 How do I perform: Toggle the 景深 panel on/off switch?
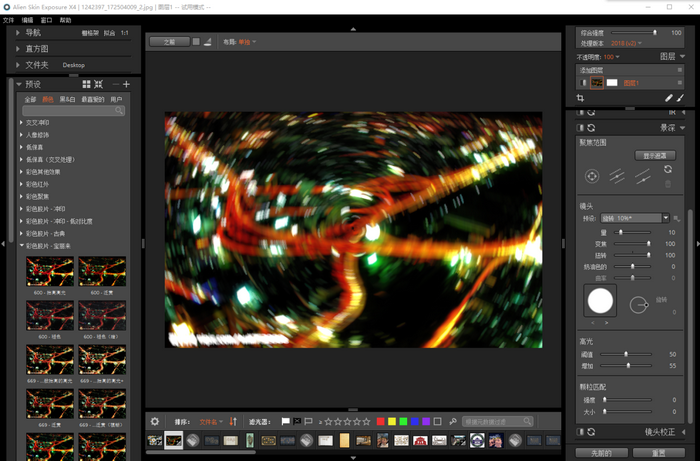581,128
